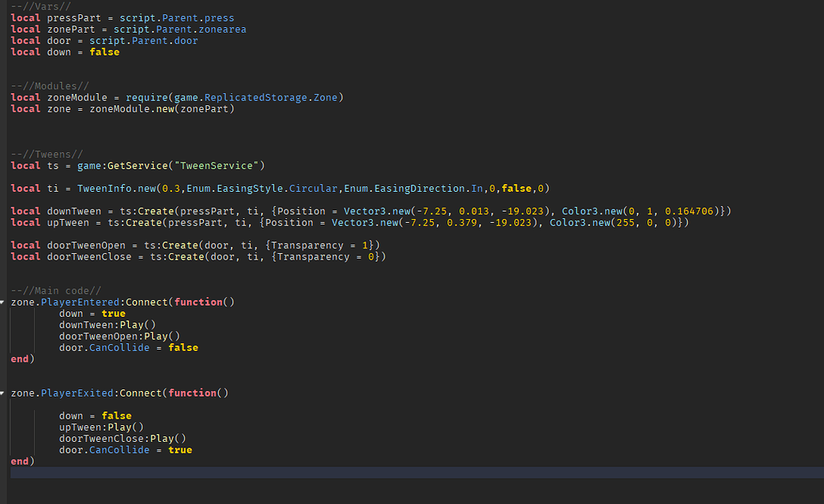Click the false keyword on the local down line
The image size is (824, 504).
[x=104, y=51]
